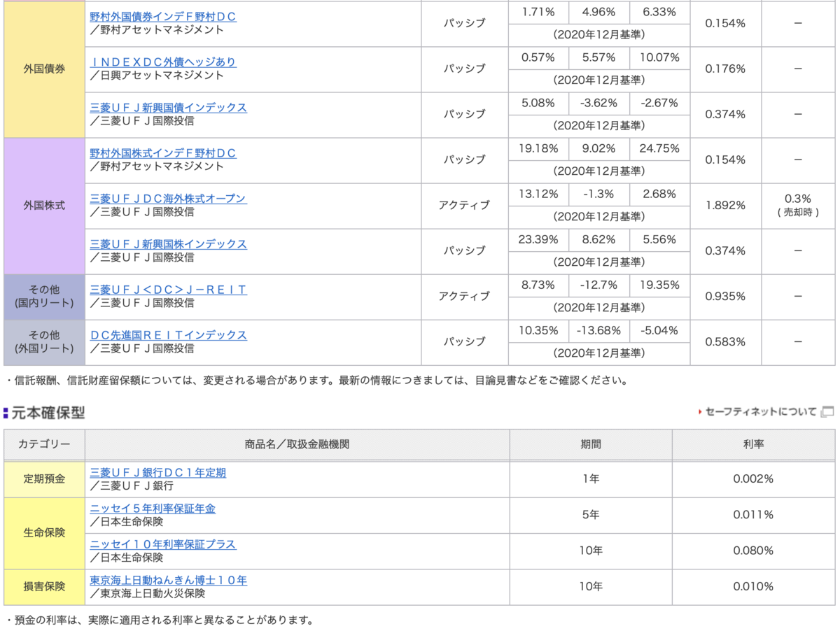840x631 pixels.
Task: Click the 外国債券 category cell
Action: [x=45, y=69]
